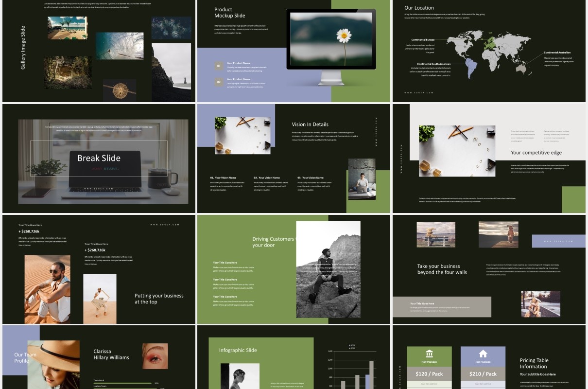Click the 02 number badge on Product Mockup slide
588x389 pixels.
[219, 82]
